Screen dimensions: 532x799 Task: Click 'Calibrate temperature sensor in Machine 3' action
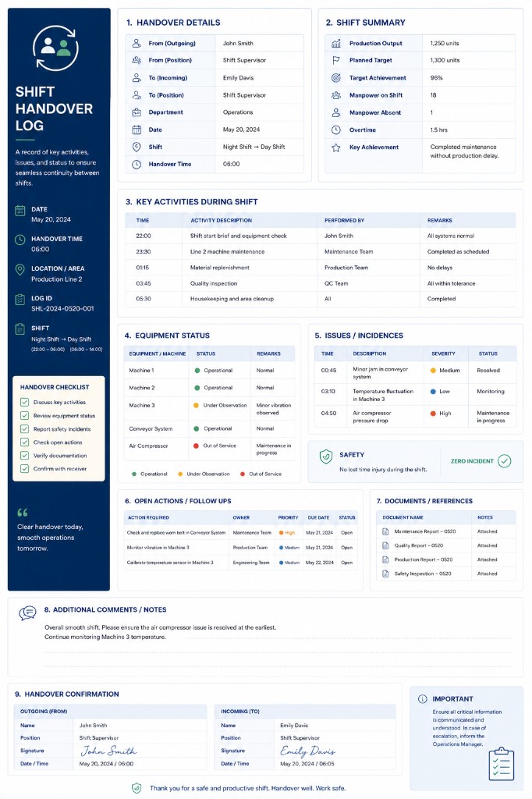(170, 563)
